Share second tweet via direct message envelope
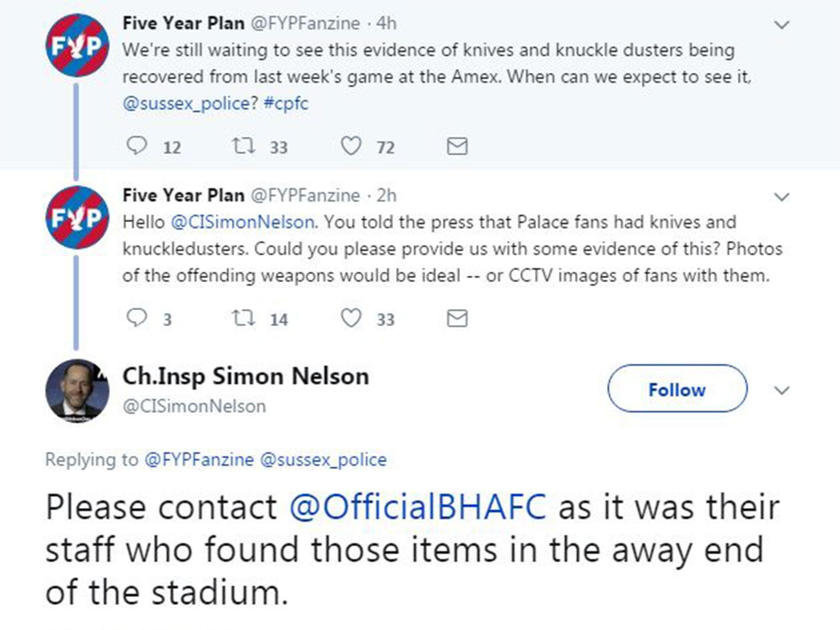This screenshot has height=630, width=840. click(457, 319)
